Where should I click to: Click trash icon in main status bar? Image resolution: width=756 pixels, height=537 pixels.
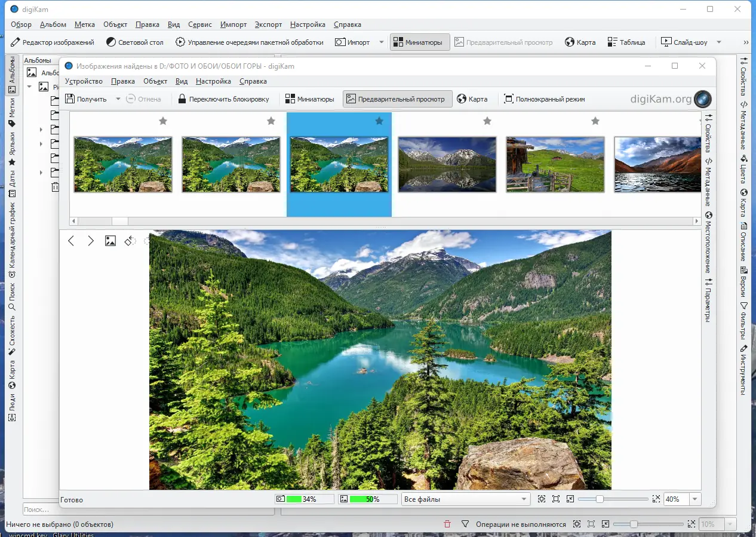(x=447, y=524)
